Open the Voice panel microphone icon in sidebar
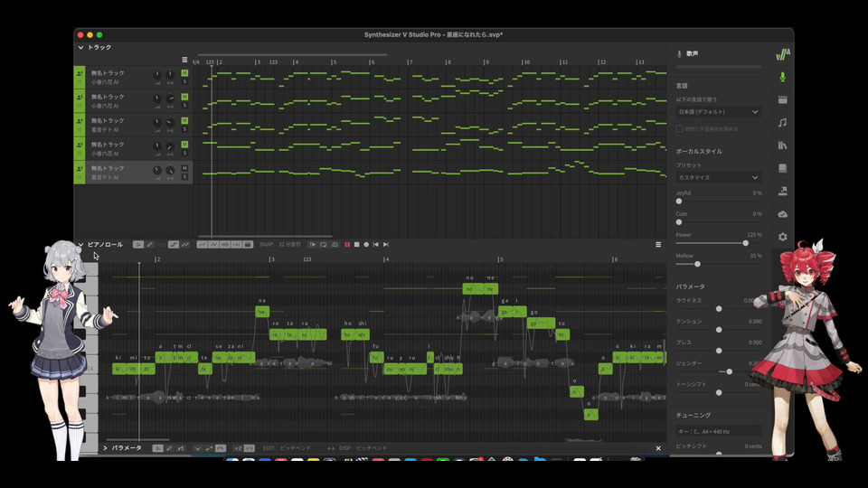Viewport: 868px width, 488px height. (782, 77)
